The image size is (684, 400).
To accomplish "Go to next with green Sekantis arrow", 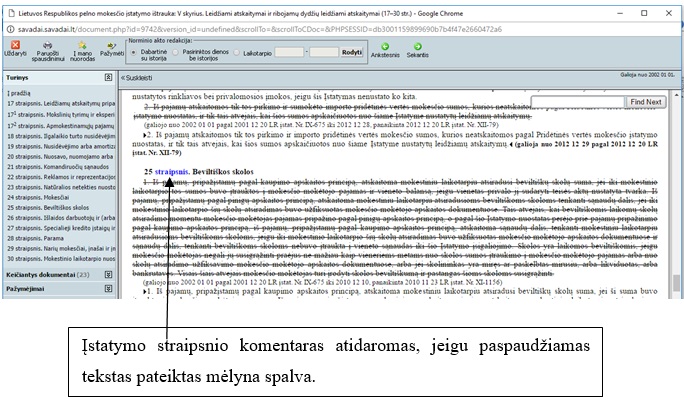I will coord(417,46).
